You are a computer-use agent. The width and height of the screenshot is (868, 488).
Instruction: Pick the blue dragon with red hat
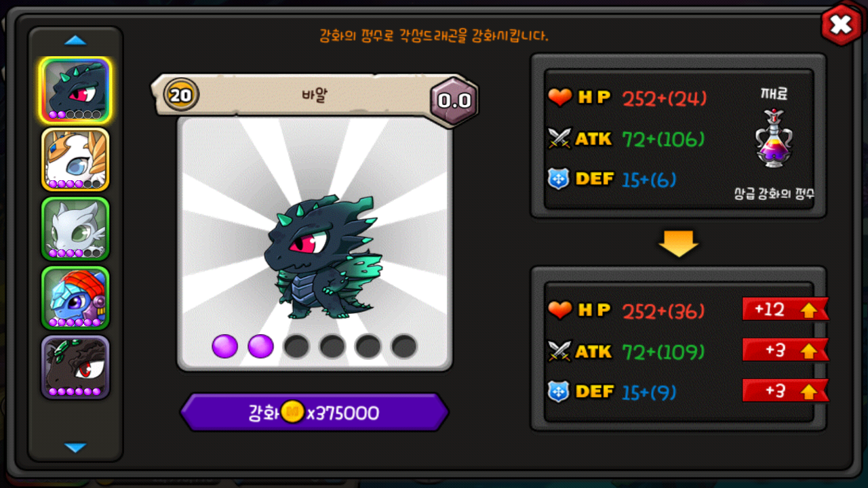tap(75, 298)
